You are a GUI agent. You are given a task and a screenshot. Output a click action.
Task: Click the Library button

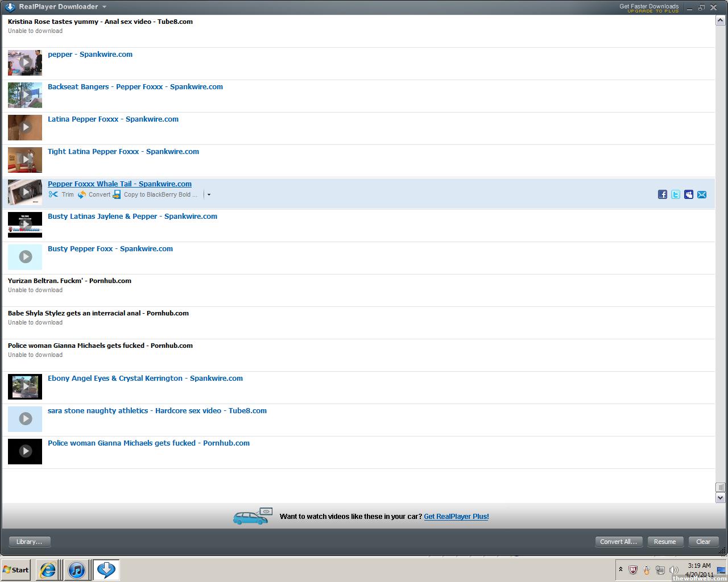tap(30, 542)
